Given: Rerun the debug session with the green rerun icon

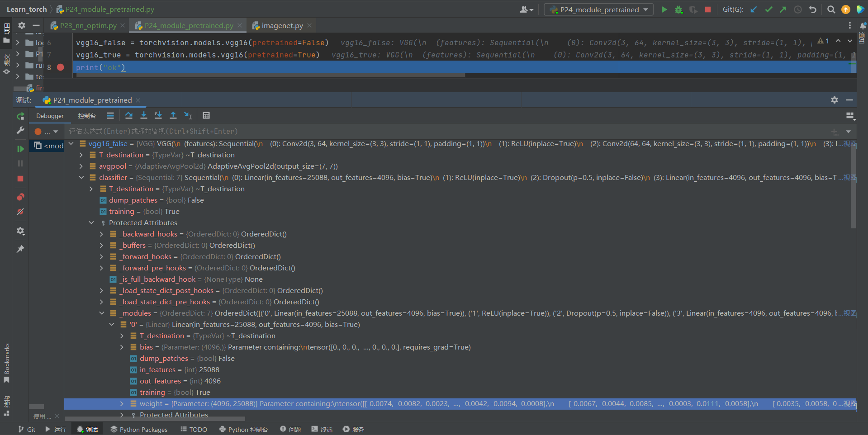Looking at the screenshot, I should pos(20,116).
